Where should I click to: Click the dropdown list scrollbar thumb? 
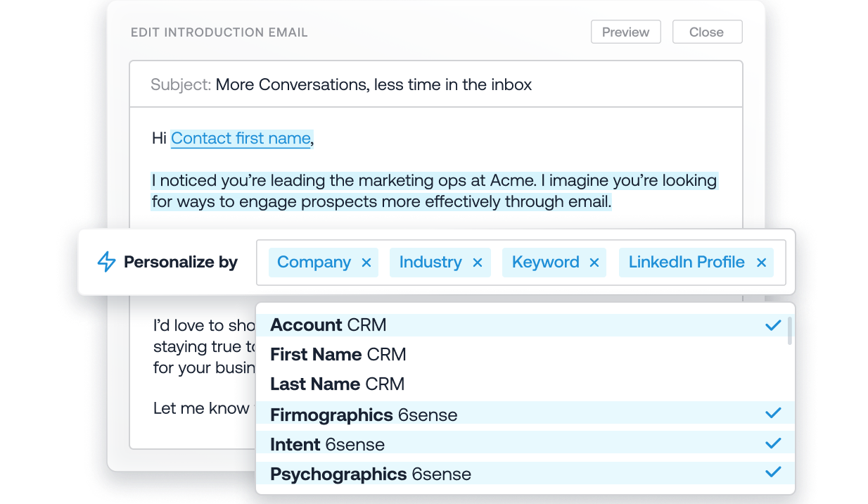(790, 331)
